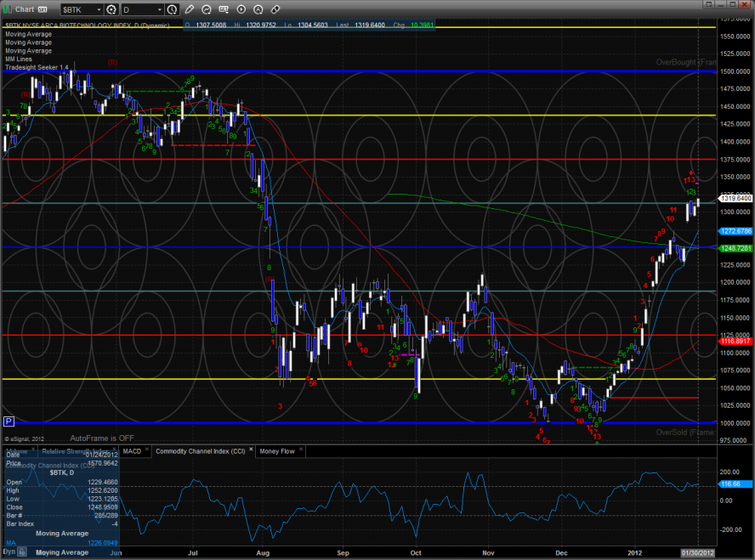Click the small icon beside Chart title
The height and width of the screenshot is (560, 755).
(43, 9)
